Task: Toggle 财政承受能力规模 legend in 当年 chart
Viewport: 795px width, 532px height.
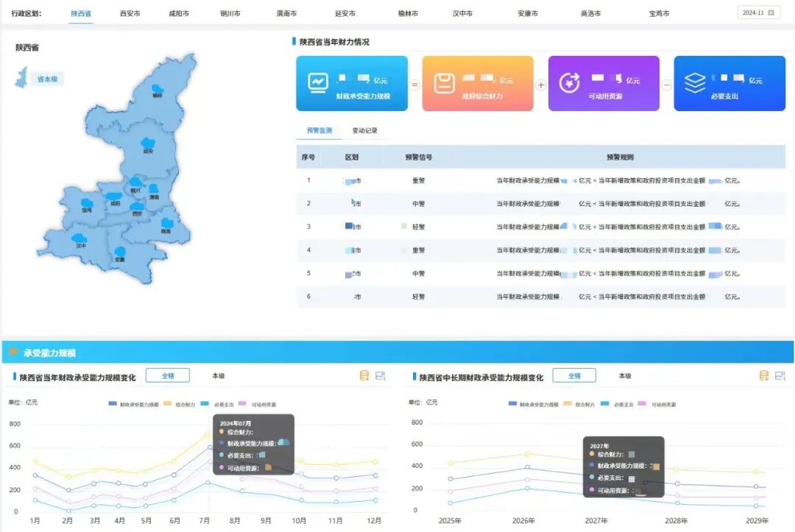Action: click(134, 404)
